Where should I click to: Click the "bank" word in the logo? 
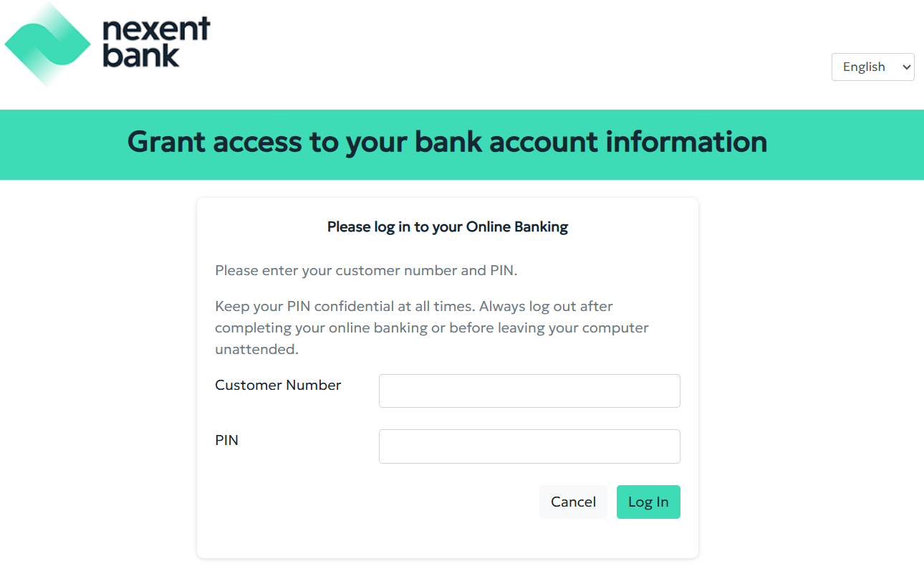point(140,56)
